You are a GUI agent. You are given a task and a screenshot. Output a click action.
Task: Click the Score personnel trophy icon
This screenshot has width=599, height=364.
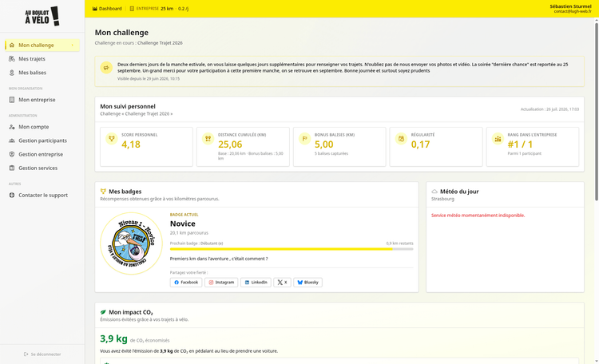click(x=112, y=139)
